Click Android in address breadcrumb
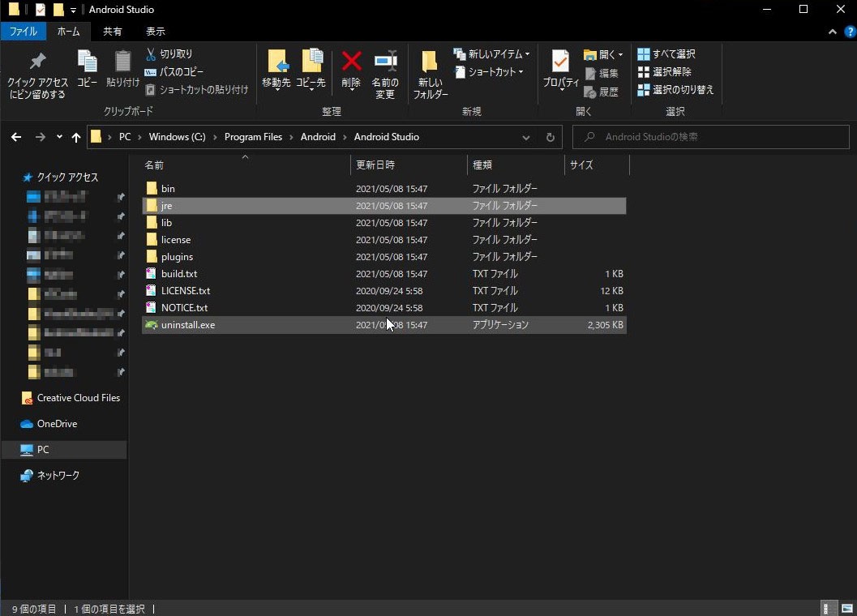This screenshot has width=857, height=616. (x=318, y=137)
